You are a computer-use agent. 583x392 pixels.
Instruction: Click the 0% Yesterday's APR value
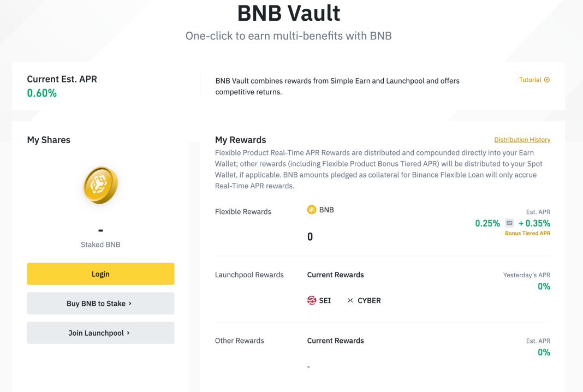pos(544,286)
